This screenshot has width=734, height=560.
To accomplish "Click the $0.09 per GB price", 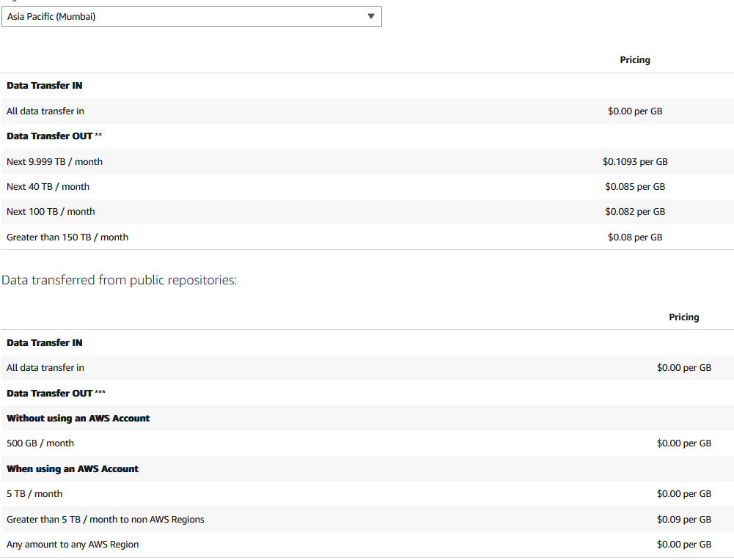I will tap(684, 519).
